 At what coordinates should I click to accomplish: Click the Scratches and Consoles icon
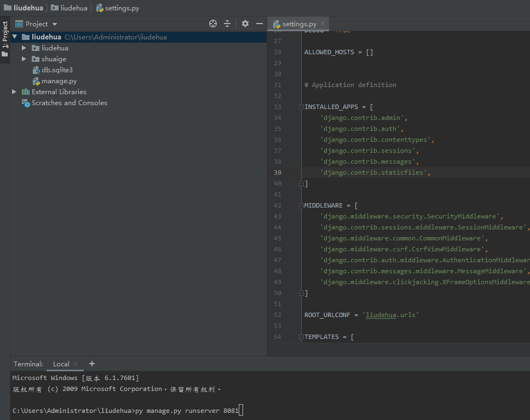point(26,103)
